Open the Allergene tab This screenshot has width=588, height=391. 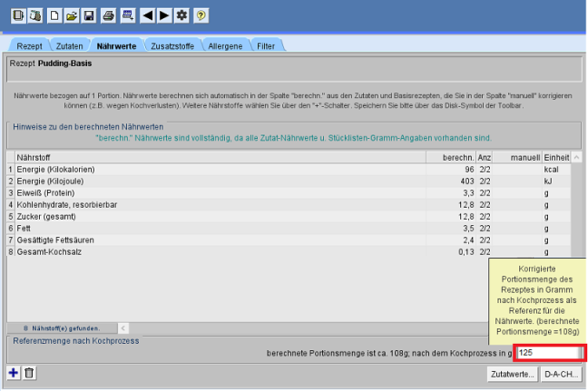pos(224,45)
